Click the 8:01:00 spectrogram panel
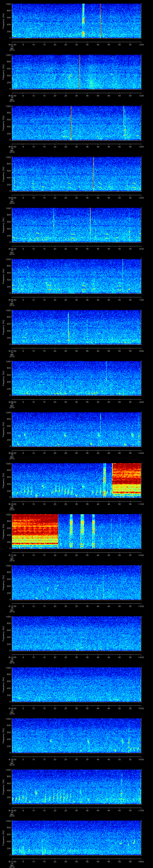 click(76, 21)
